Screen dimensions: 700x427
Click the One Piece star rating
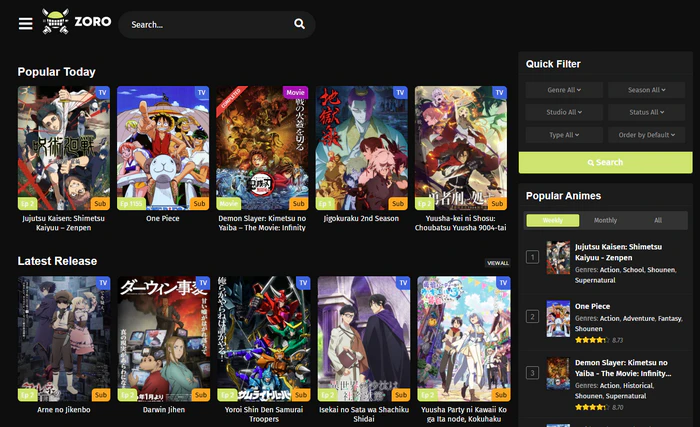tap(591, 340)
